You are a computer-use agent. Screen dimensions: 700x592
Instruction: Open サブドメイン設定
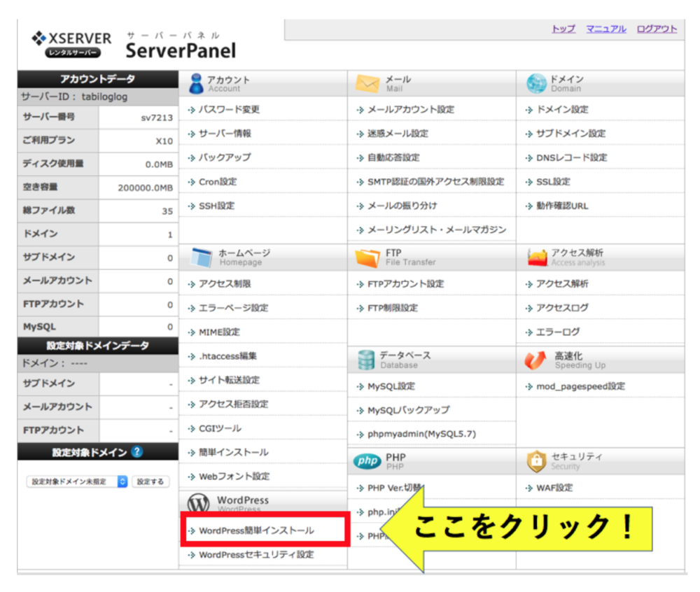[571, 134]
